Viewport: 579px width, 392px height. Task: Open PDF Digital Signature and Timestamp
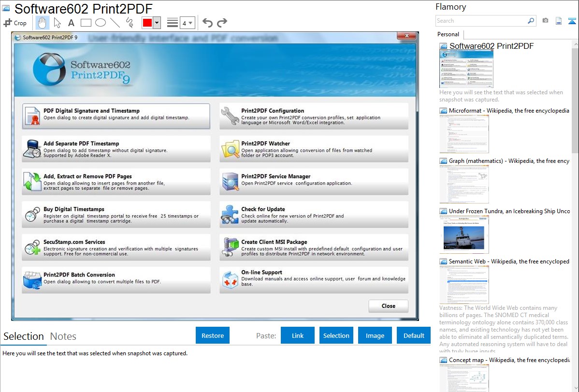point(116,116)
